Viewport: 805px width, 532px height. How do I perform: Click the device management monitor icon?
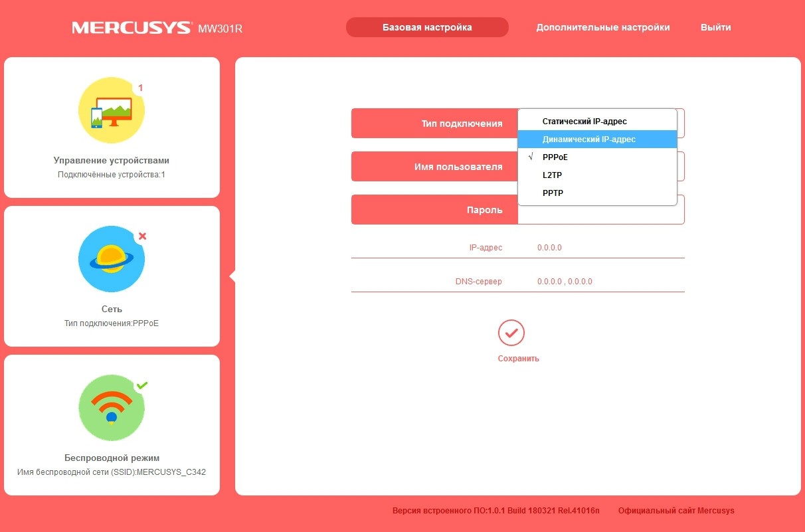pos(111,111)
